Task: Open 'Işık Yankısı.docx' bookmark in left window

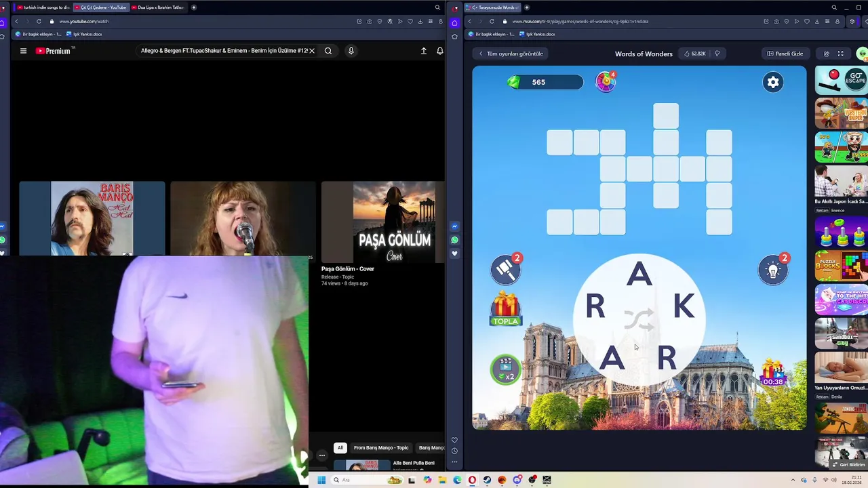Action: tap(84, 34)
